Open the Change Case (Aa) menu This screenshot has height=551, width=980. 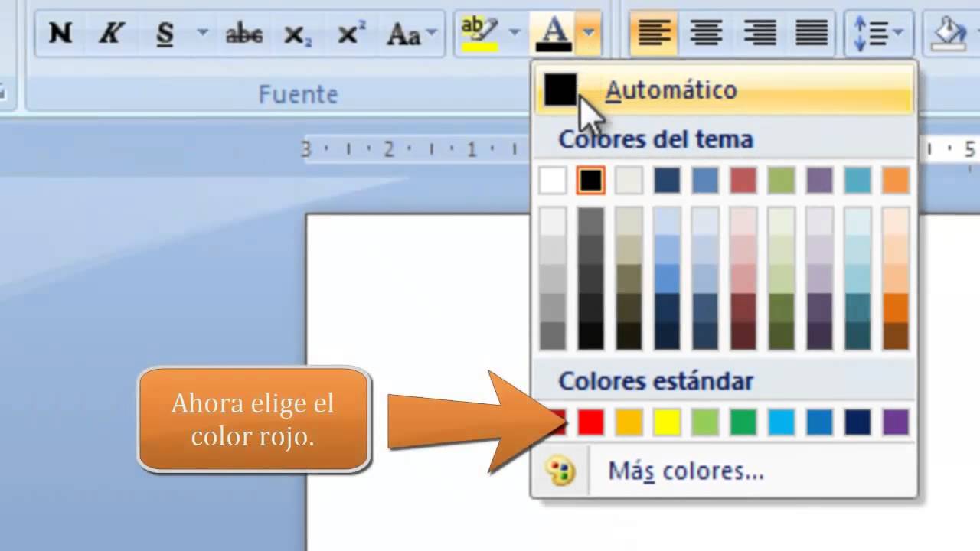413,33
